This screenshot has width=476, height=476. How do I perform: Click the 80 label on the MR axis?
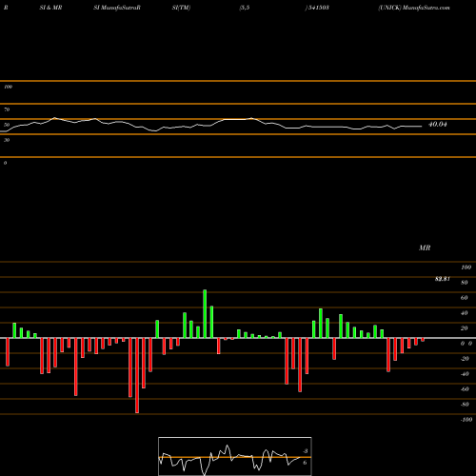pyautogui.click(x=464, y=283)
